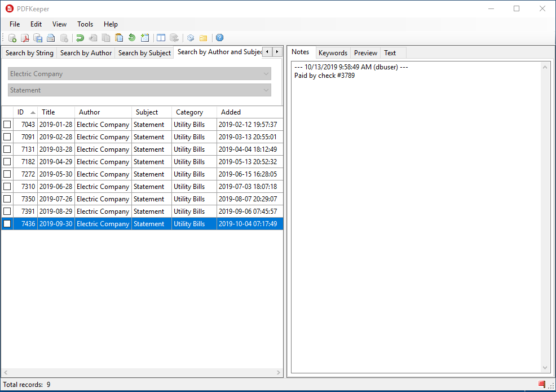Click the Paste clipboard toolbar icon
Image resolution: width=556 pixels, height=392 pixels.
click(119, 38)
